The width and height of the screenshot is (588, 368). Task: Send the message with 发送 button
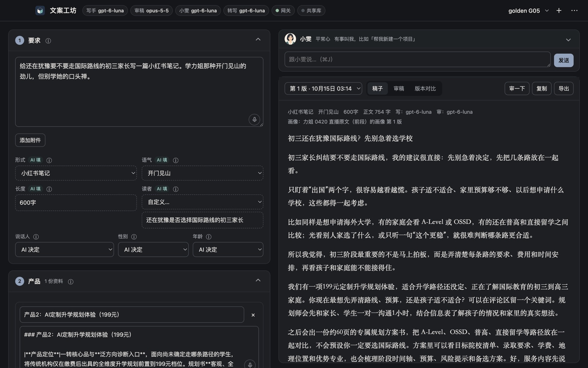(564, 60)
